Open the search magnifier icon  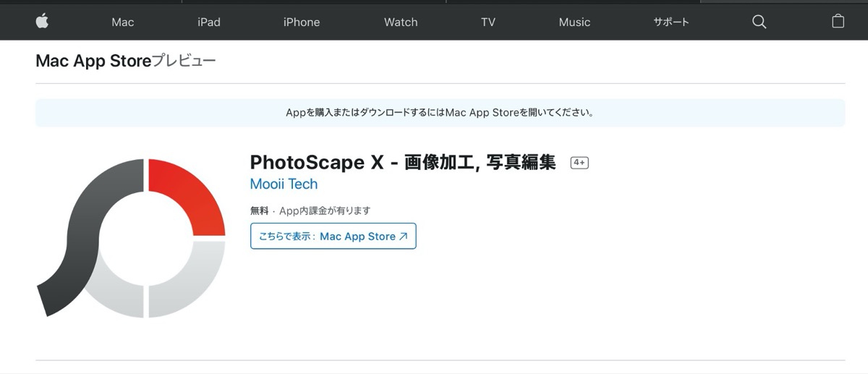click(759, 22)
